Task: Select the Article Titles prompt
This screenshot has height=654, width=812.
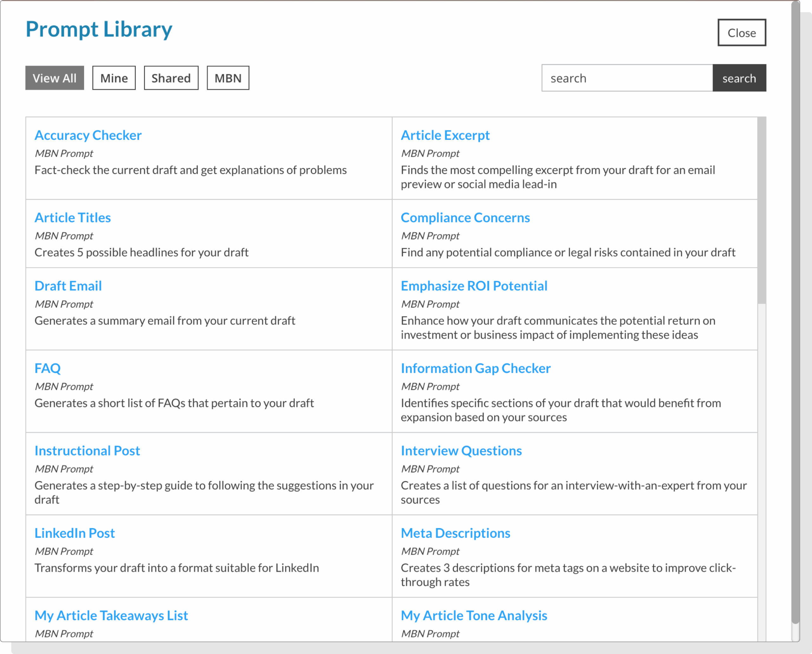Action: tap(72, 218)
